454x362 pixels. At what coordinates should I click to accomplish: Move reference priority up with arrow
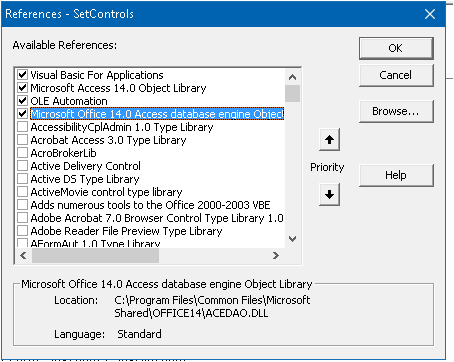pyautogui.click(x=329, y=139)
